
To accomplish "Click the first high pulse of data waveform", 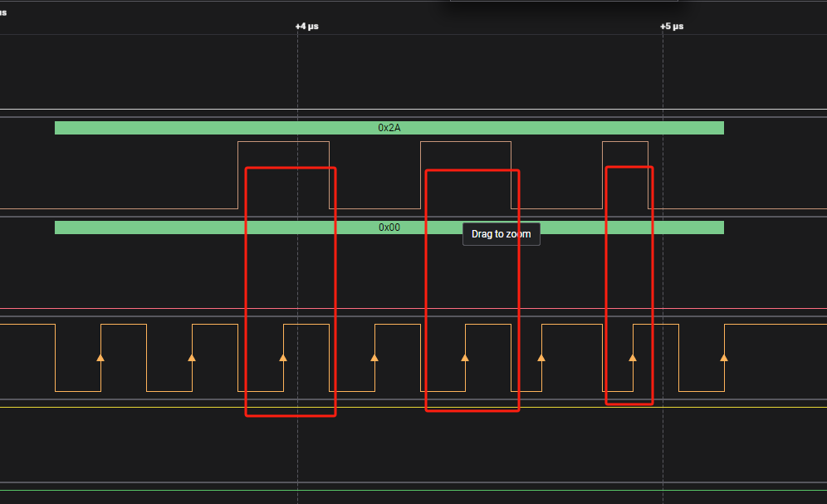I will click(283, 142).
